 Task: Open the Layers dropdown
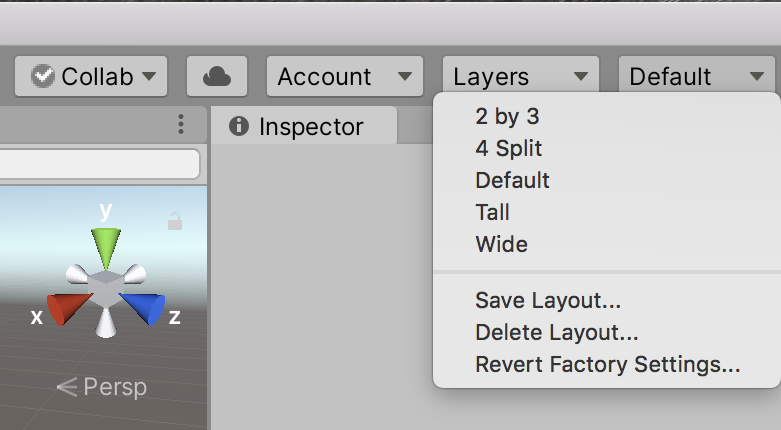pos(520,76)
